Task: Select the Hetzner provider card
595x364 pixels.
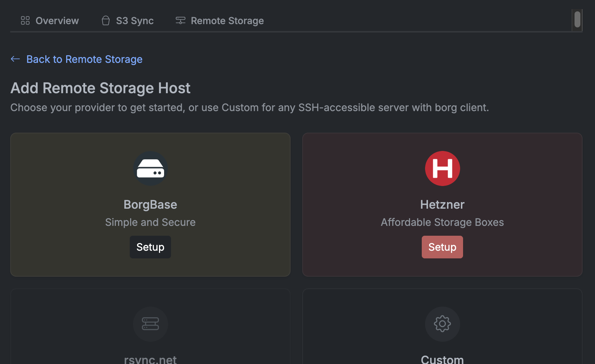Action: click(442, 204)
